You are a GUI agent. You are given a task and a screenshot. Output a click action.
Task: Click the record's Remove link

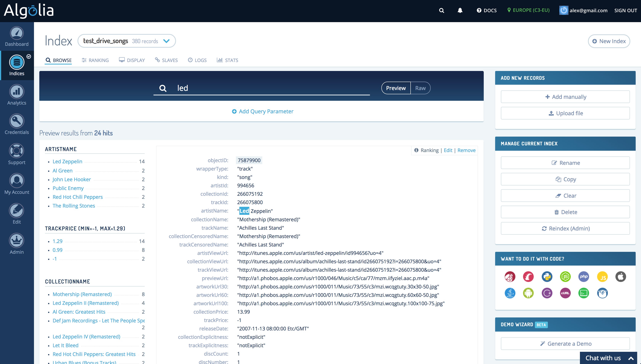coord(466,150)
